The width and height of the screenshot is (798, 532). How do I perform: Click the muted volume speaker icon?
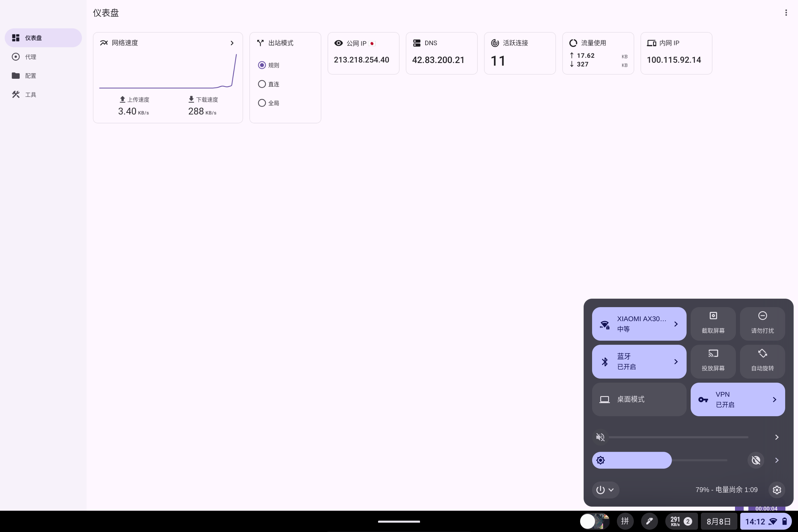[600, 437]
